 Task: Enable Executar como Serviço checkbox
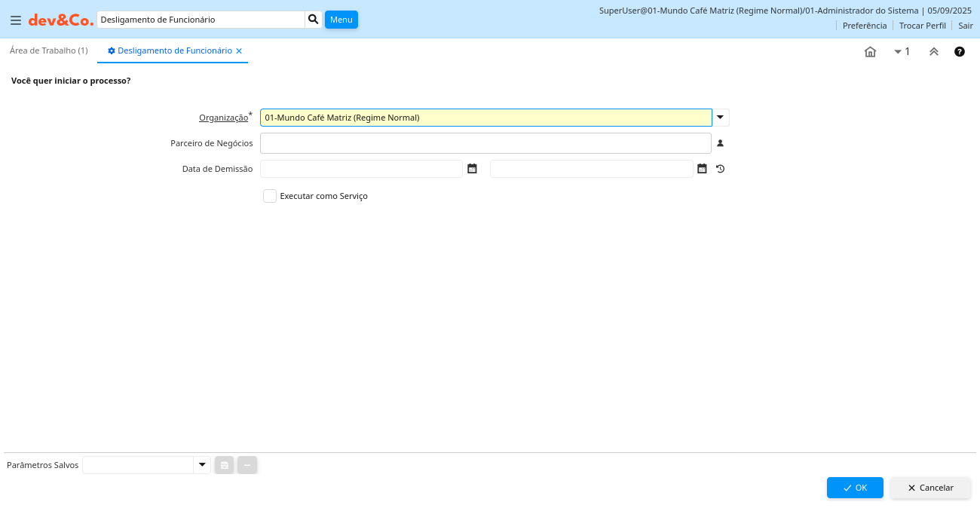coord(270,196)
